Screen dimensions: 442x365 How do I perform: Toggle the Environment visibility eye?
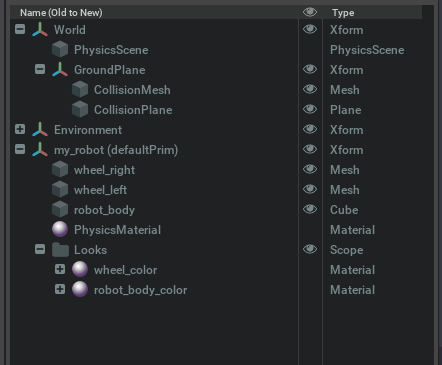point(310,129)
